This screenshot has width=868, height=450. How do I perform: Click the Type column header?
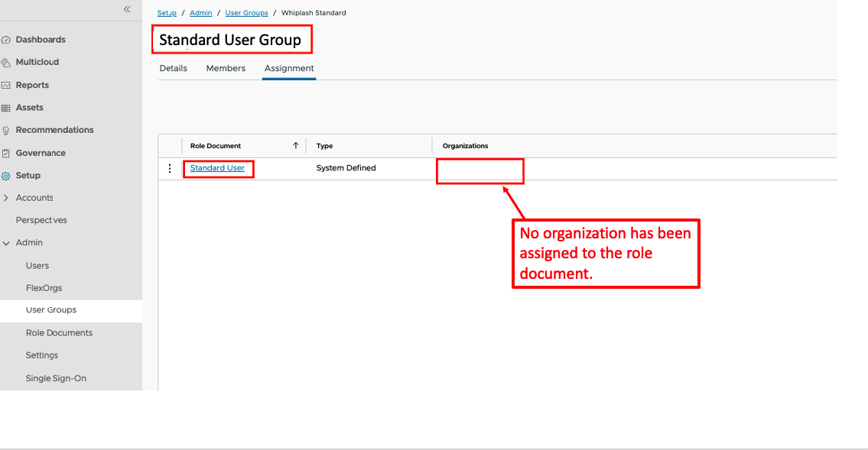[324, 146]
